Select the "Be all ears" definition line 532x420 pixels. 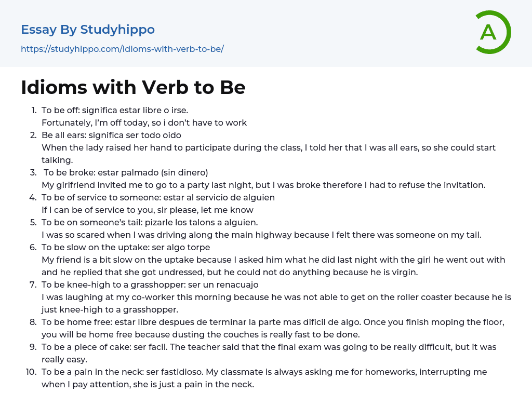pos(111,135)
